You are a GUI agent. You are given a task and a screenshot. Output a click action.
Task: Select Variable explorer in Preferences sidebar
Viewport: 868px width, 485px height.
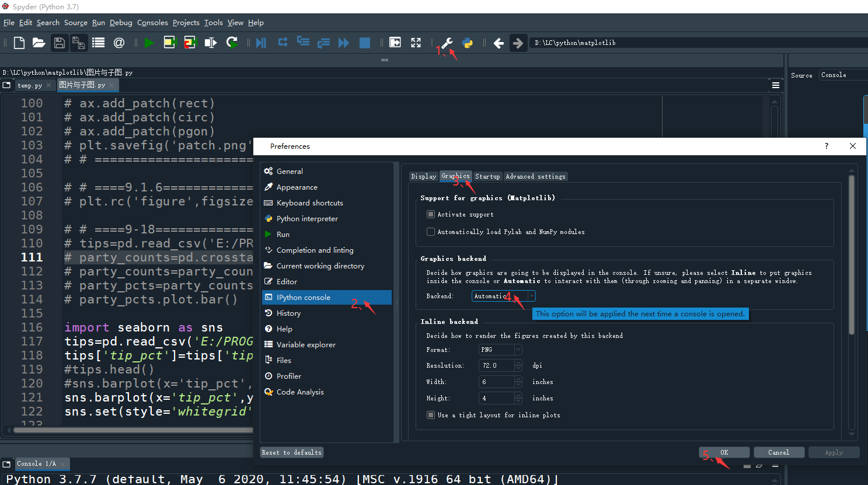(x=327, y=344)
